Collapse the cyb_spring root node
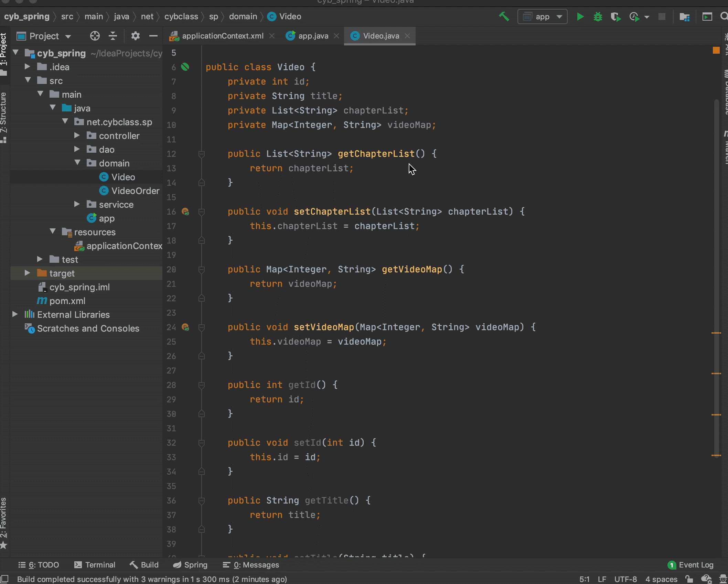Image resolution: width=728 pixels, height=584 pixels. pyautogui.click(x=15, y=53)
